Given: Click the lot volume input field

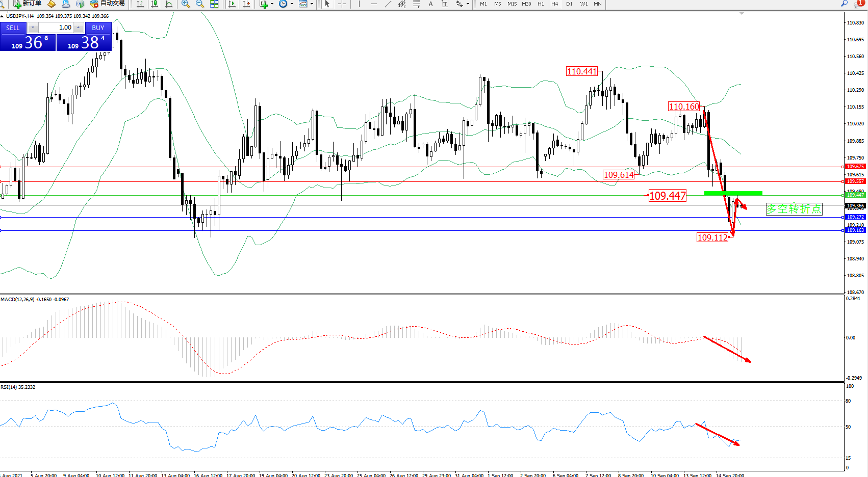Looking at the screenshot, I should 56,28.
